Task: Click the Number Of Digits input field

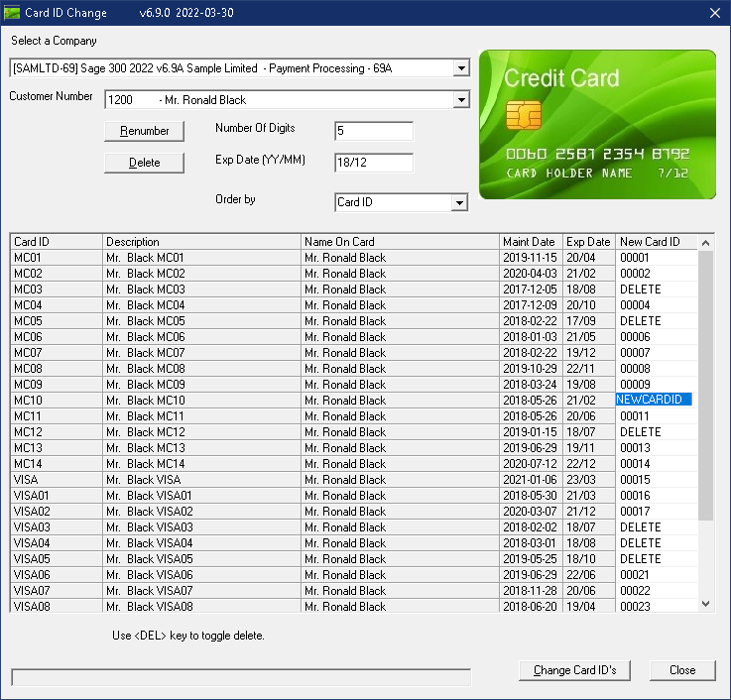Action: [374, 131]
